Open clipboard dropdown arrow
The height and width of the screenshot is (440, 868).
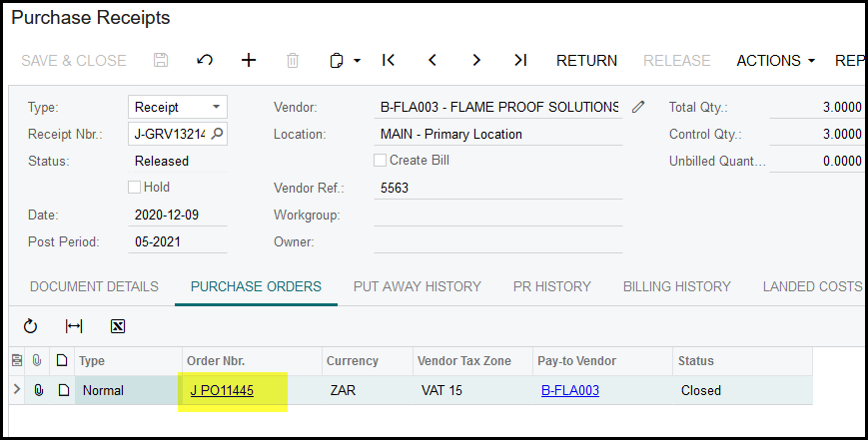(358, 61)
